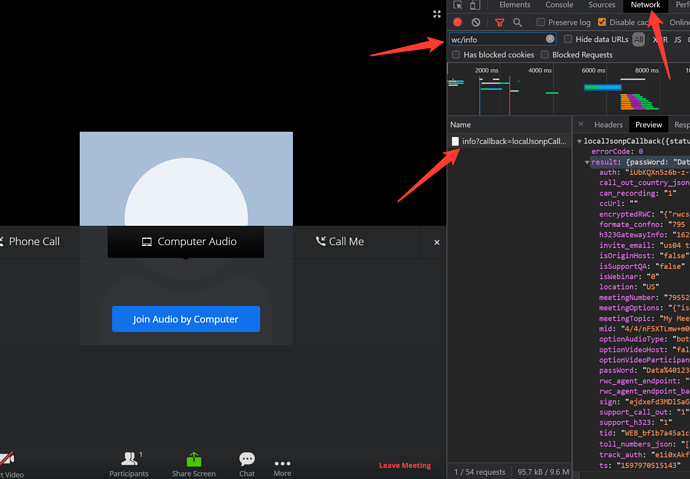Switch to the Console tab in DevTools
The width and height of the screenshot is (690, 479).
(x=559, y=5)
